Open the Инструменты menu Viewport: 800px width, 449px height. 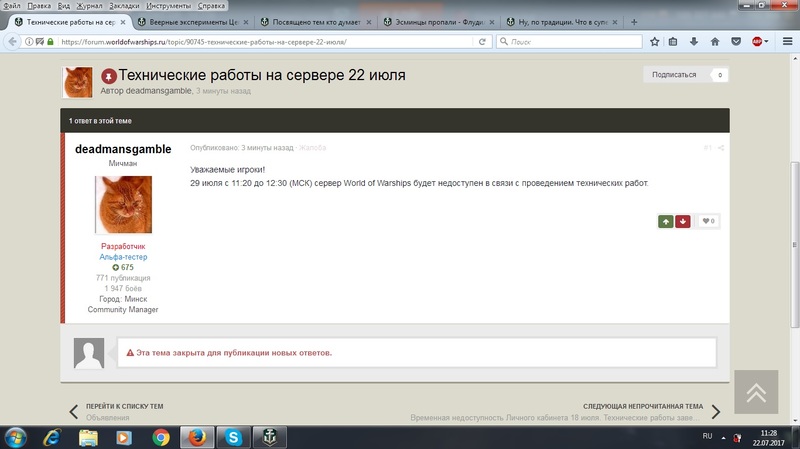coord(168,6)
